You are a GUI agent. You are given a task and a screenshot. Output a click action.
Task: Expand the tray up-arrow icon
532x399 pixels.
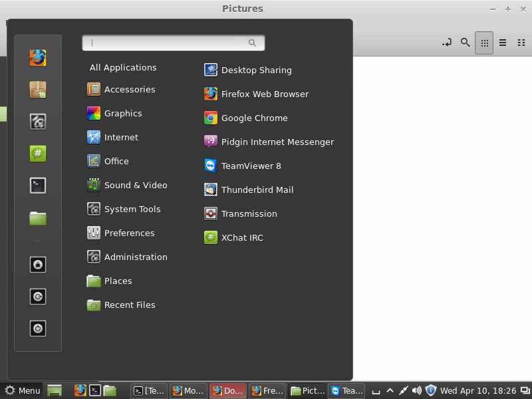(x=390, y=391)
